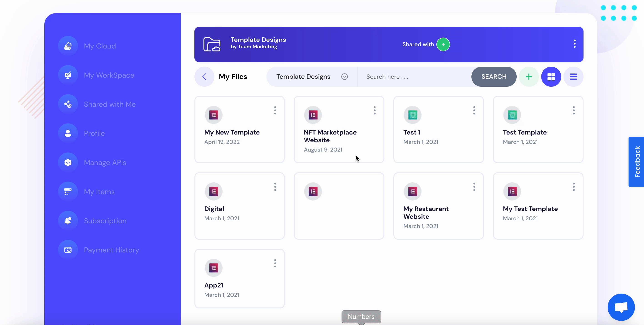Image resolution: width=644 pixels, height=325 pixels.
Task: Click the My Cloud sidebar icon
Action: (68, 46)
